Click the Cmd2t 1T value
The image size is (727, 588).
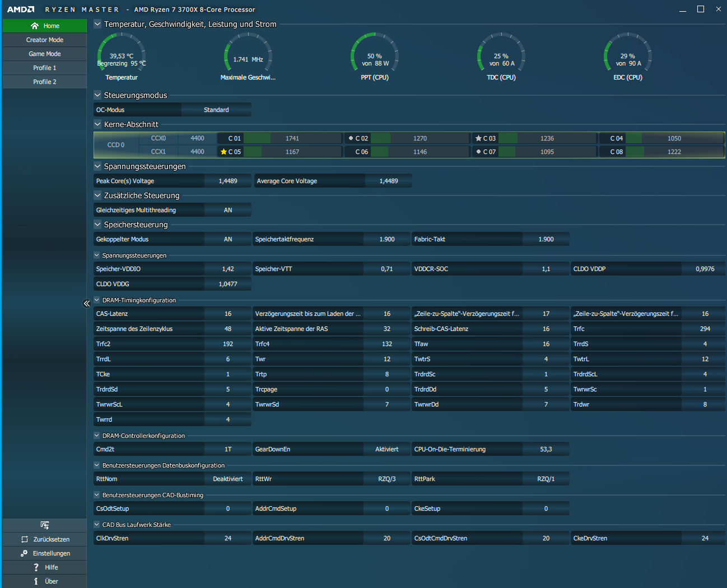[228, 449]
